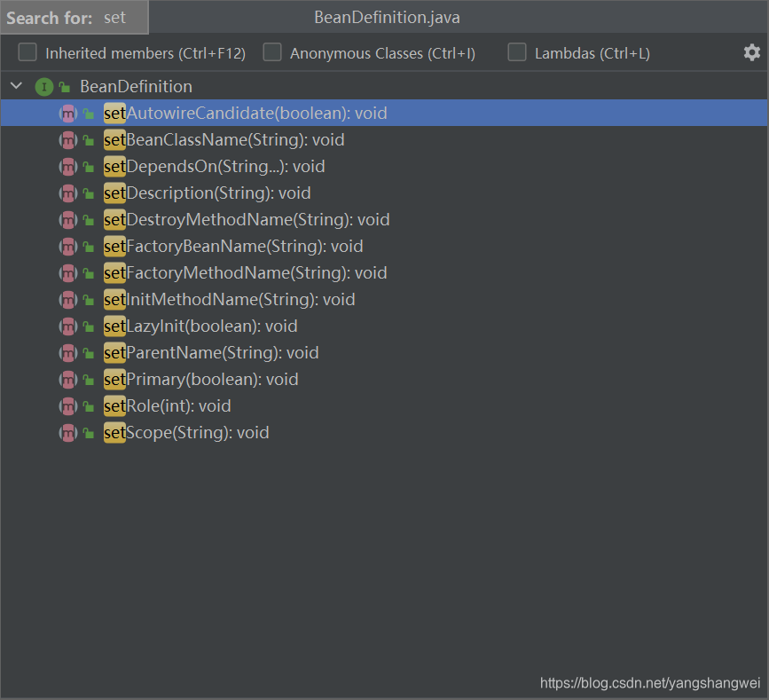
Task: Click the interface icon beside BeanDefinition
Action: [x=44, y=87]
